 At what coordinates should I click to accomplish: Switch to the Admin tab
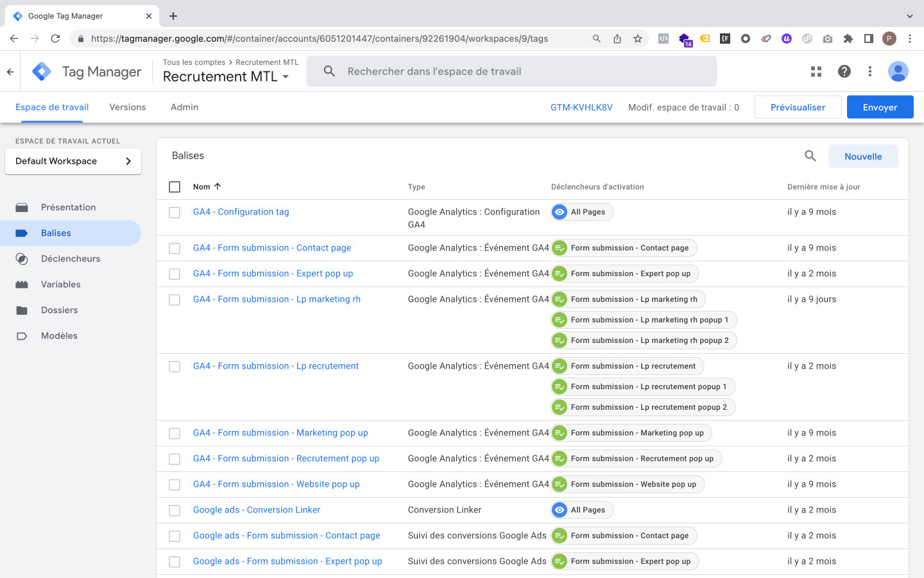click(184, 107)
